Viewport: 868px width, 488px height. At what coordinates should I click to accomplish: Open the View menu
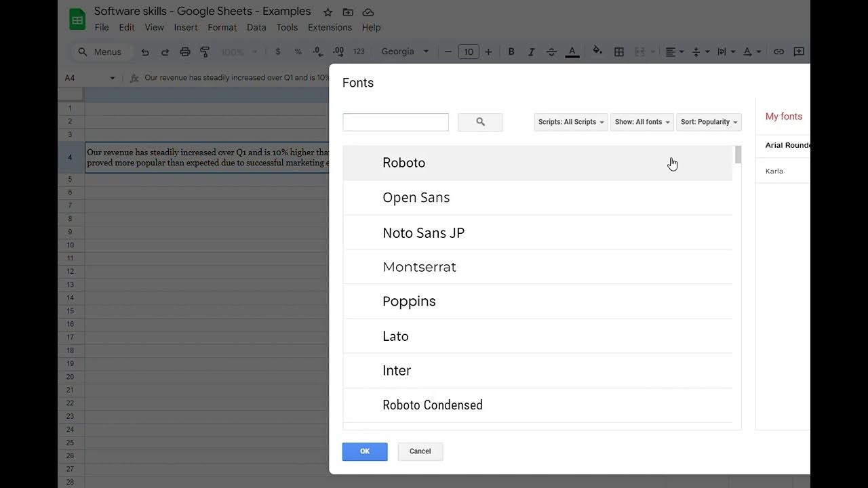pyautogui.click(x=155, y=27)
